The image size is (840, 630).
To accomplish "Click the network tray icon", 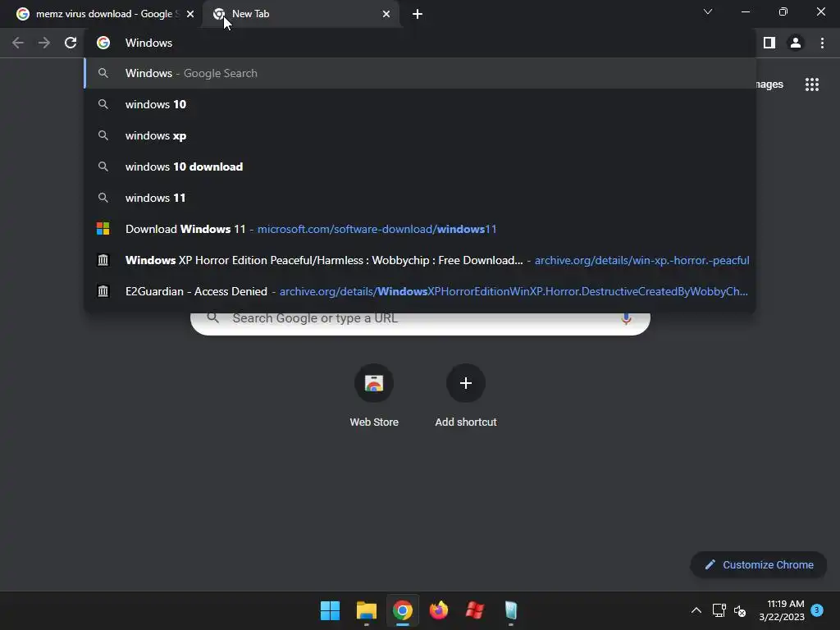I will pos(719,610).
